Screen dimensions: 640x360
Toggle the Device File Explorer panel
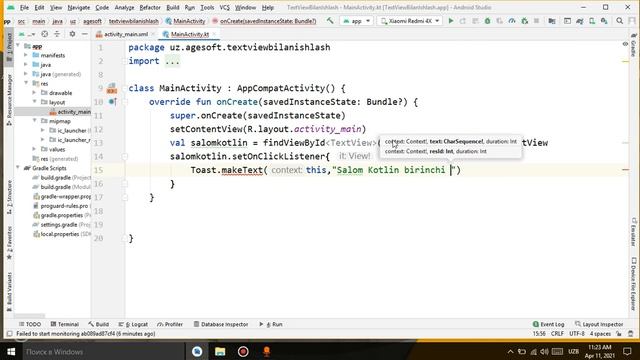(x=633, y=284)
